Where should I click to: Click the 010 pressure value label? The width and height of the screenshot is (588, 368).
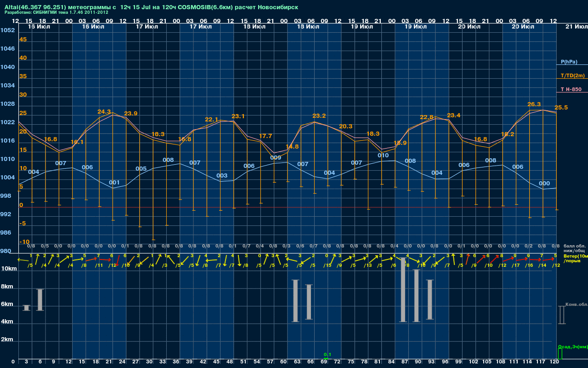coord(383,155)
